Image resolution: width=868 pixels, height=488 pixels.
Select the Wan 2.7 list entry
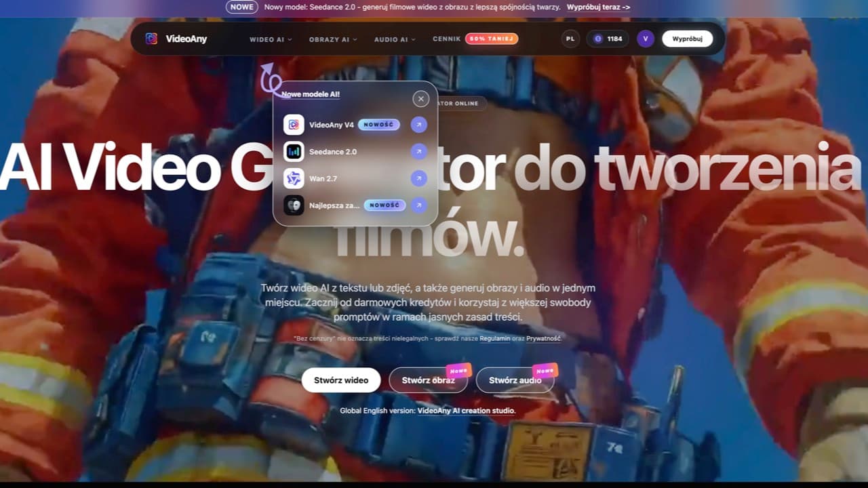click(x=355, y=178)
